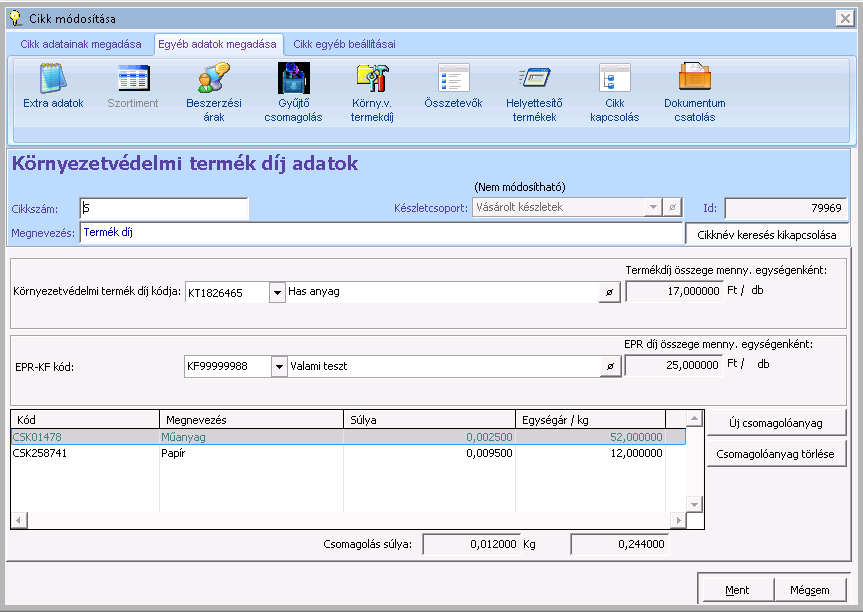Add new packaging via Új csomagolóanyag

coord(776,423)
